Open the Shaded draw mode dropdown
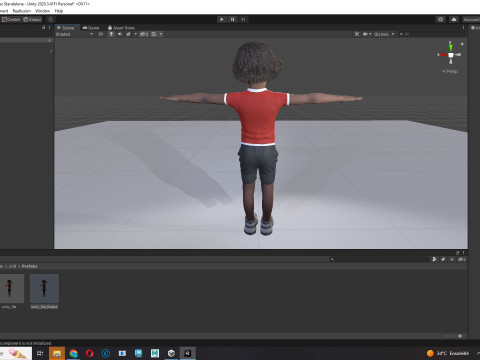The width and height of the screenshot is (480, 360). pyautogui.click(x=74, y=34)
